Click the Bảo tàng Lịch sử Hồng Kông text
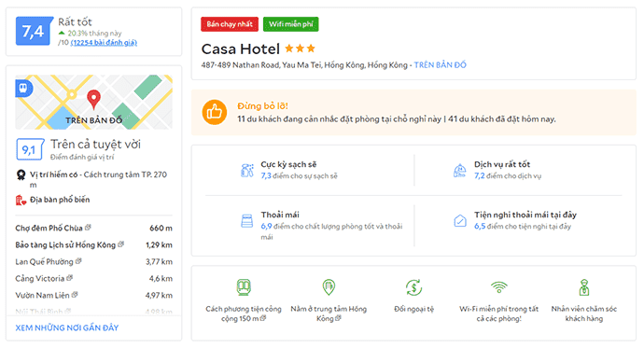 65,245
